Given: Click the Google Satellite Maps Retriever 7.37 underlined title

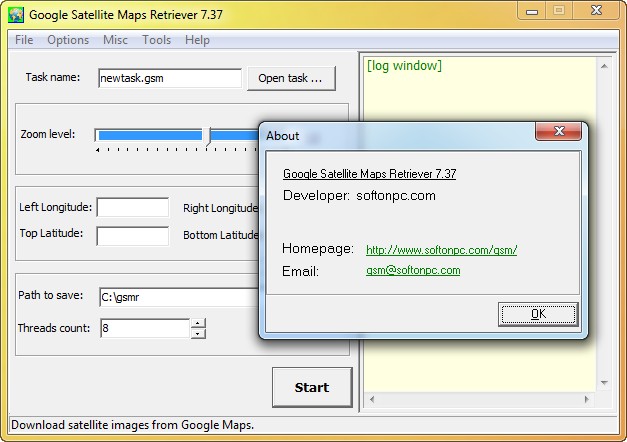Looking at the screenshot, I should [x=369, y=174].
